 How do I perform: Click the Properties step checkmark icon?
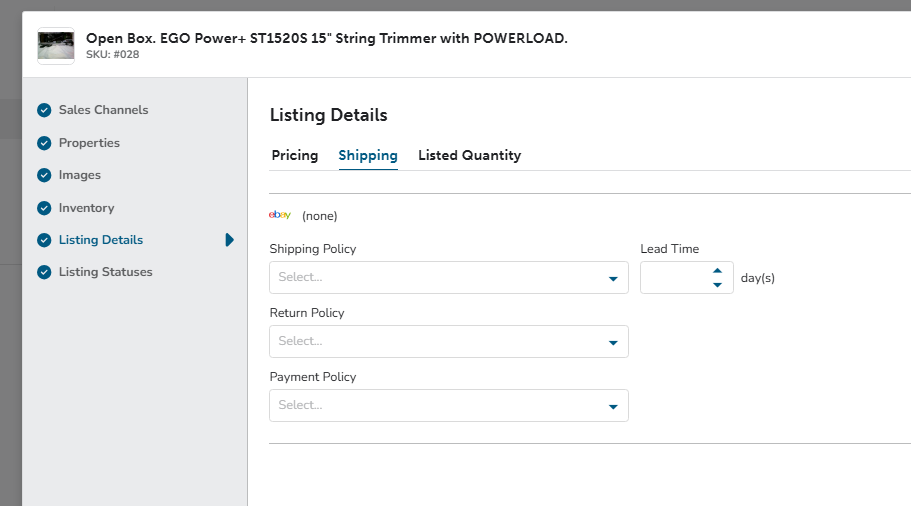[44, 143]
